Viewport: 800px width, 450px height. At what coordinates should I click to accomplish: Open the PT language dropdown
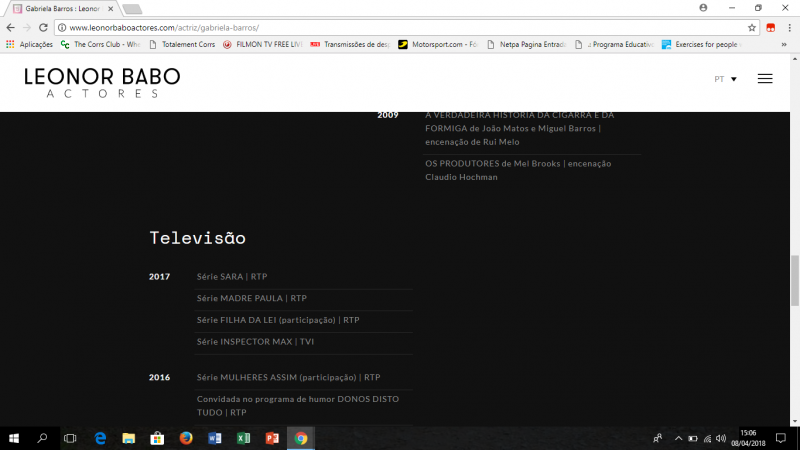pyautogui.click(x=725, y=79)
